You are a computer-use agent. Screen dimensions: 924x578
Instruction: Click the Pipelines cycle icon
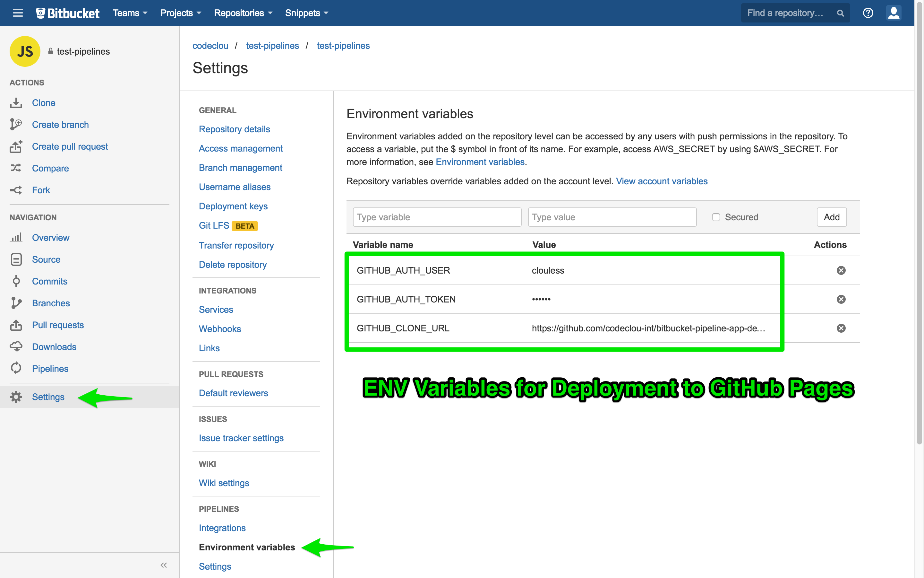tap(16, 368)
